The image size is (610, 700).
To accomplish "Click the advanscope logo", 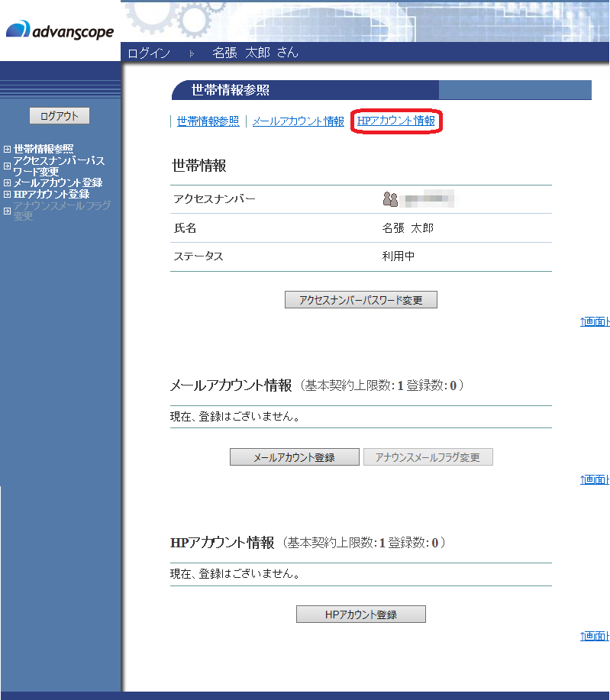I will coord(60,30).
